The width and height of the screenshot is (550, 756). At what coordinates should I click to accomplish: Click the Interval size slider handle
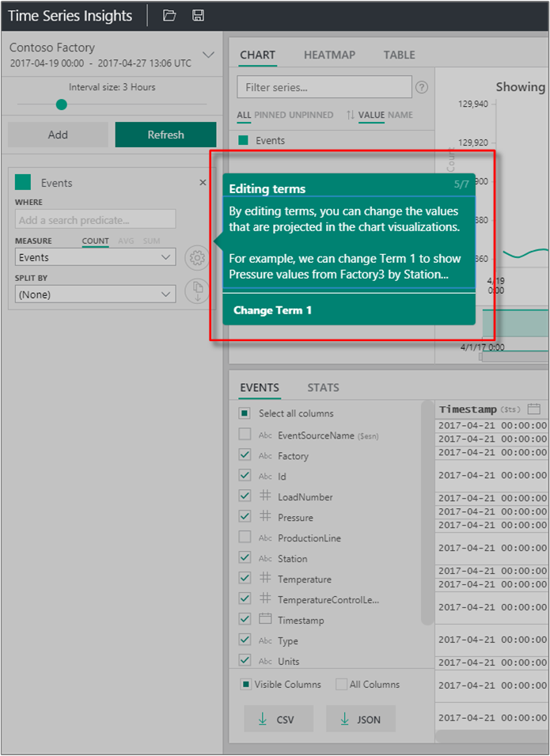[x=61, y=104]
